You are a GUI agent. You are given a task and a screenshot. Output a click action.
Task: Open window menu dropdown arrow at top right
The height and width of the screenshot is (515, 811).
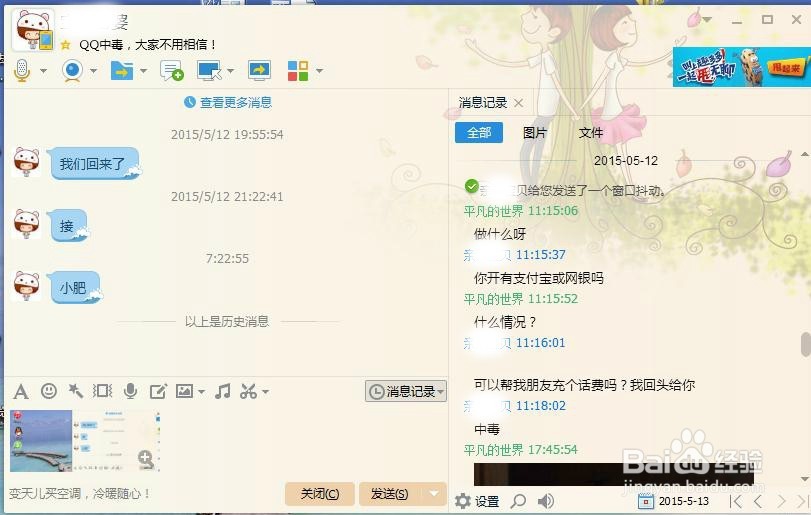tap(707, 20)
